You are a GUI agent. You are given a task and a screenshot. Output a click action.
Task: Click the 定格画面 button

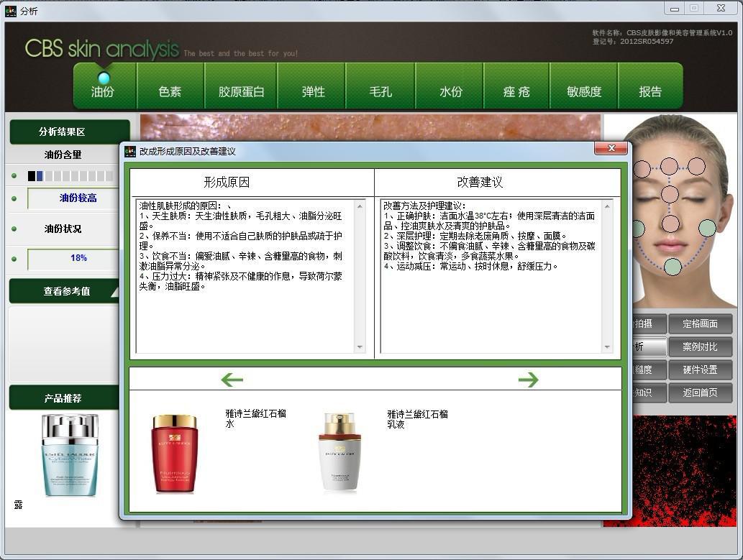click(700, 324)
